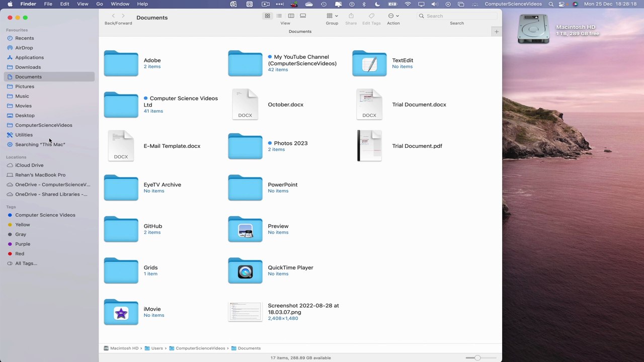Viewport: 644px width, 362px height.
Task: Click in the Search field
Action: (457, 16)
